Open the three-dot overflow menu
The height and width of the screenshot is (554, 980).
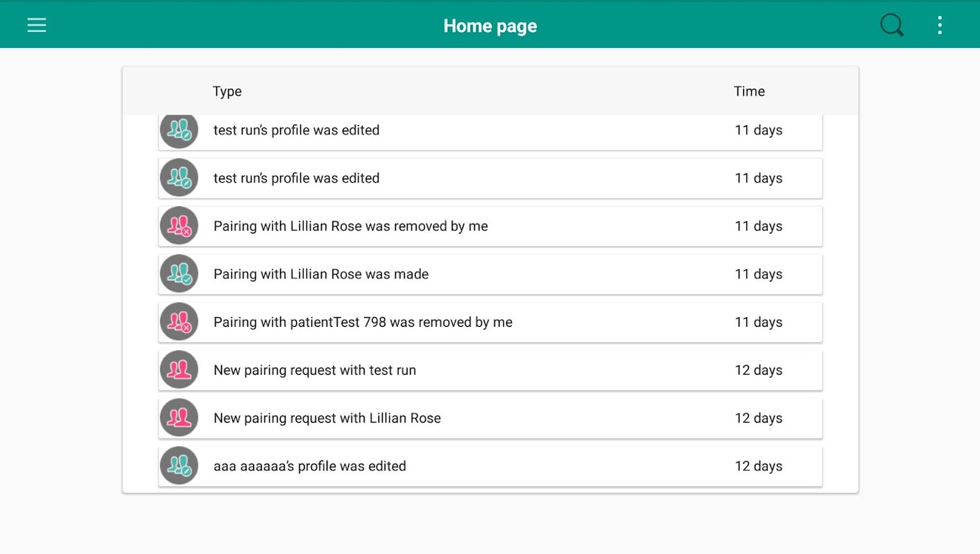pos(939,26)
